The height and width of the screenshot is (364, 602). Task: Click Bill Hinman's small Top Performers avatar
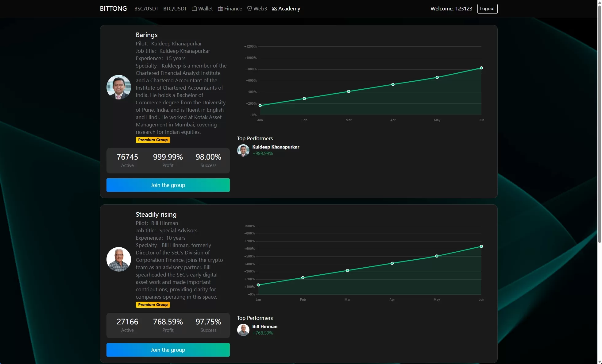coord(243,330)
